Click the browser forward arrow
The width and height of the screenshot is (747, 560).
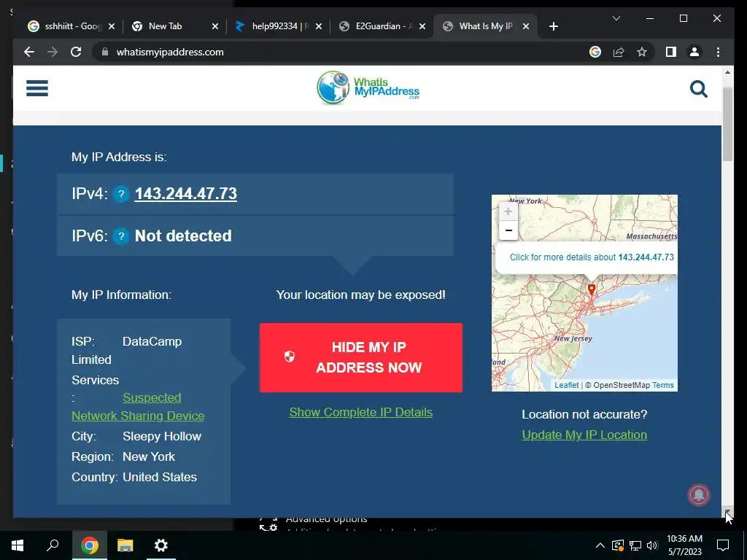click(x=53, y=52)
